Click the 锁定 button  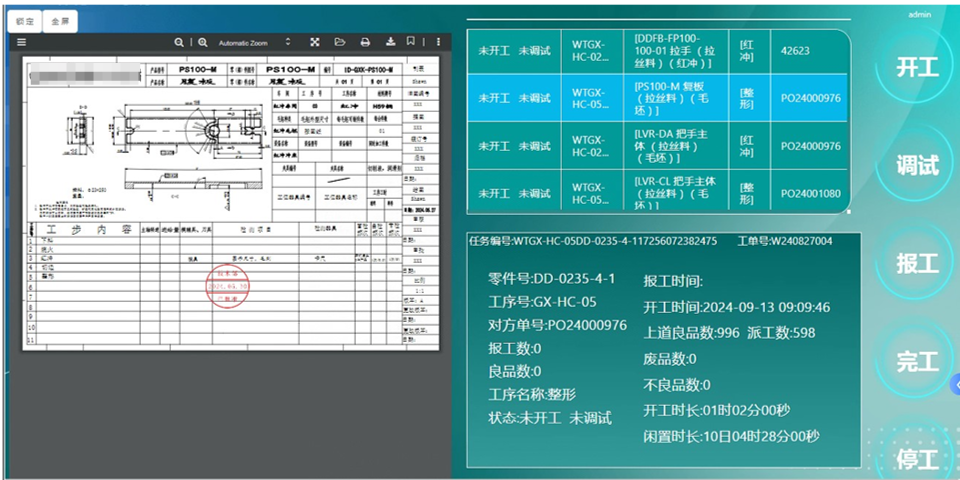pyautogui.click(x=25, y=21)
